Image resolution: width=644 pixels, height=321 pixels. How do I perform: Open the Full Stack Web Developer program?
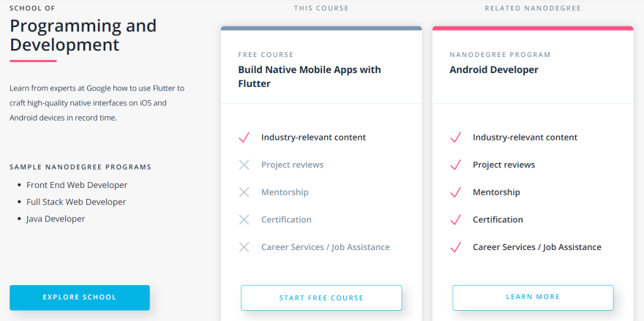[x=76, y=202]
